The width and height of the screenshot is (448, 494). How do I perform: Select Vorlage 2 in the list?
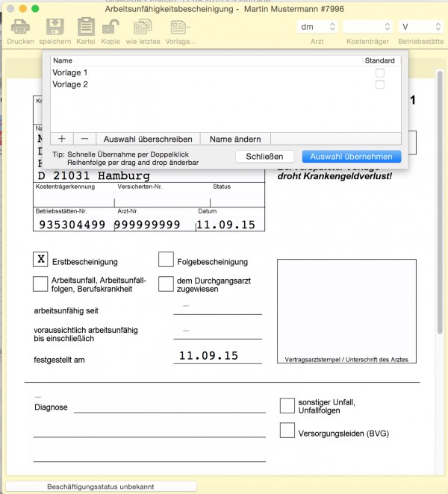tap(225, 84)
